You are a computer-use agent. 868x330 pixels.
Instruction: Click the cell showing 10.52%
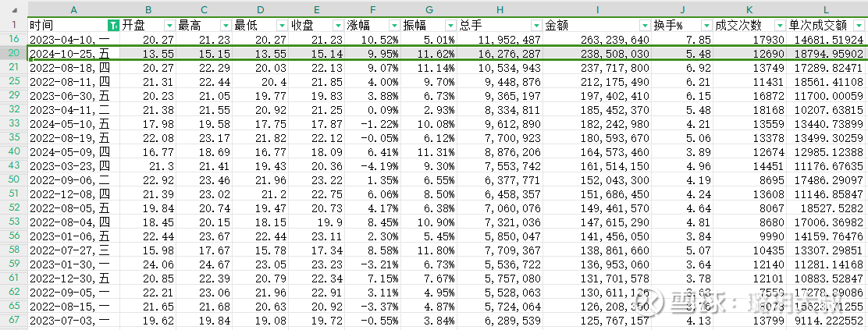373,39
